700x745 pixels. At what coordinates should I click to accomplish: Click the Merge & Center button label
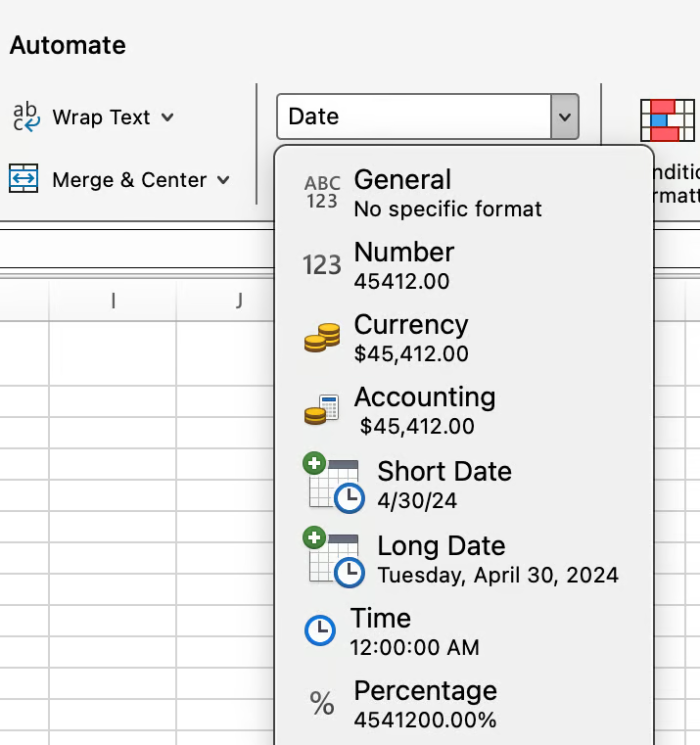129,180
